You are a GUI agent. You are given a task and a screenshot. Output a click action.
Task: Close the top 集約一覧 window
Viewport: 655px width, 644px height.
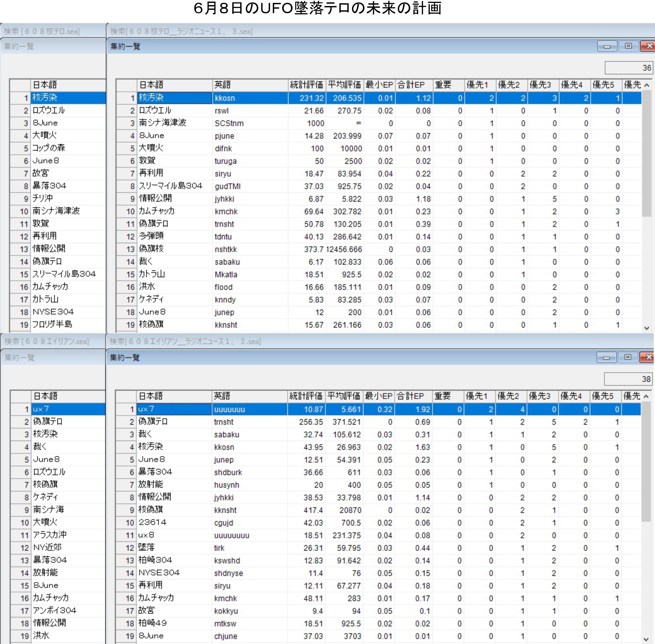coord(648,46)
